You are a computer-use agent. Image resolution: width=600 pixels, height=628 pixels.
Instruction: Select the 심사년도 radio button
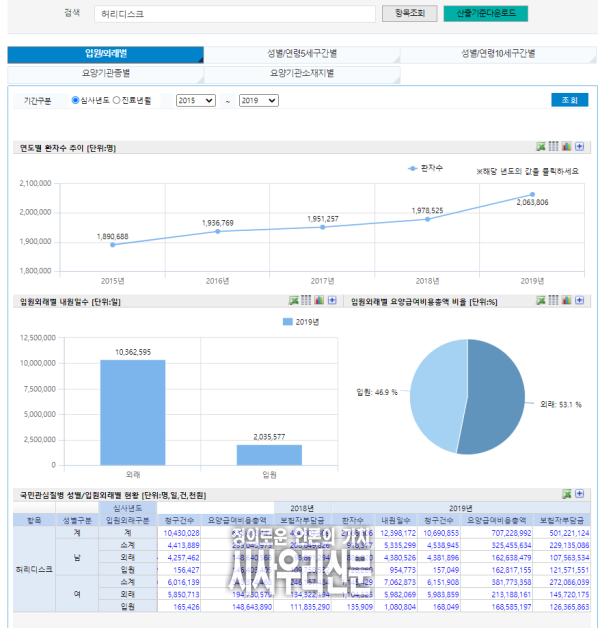point(76,100)
